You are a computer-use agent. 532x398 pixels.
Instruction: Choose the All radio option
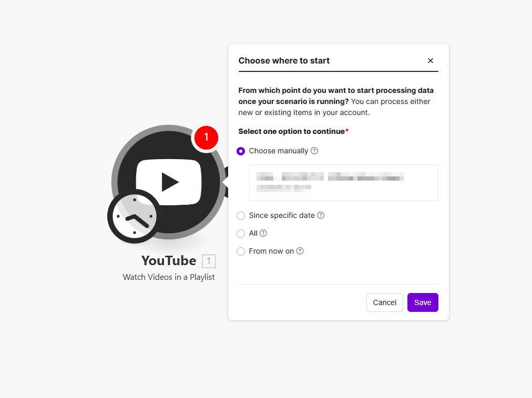coord(241,234)
